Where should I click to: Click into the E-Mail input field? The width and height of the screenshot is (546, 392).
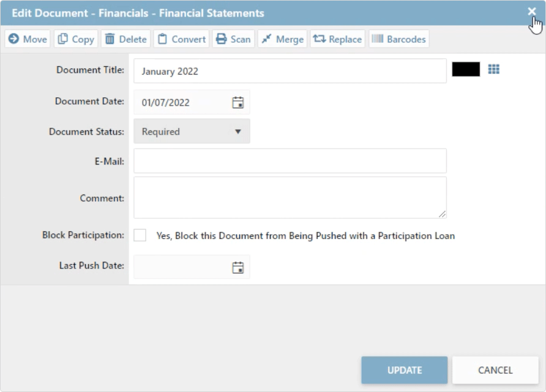tap(290, 161)
